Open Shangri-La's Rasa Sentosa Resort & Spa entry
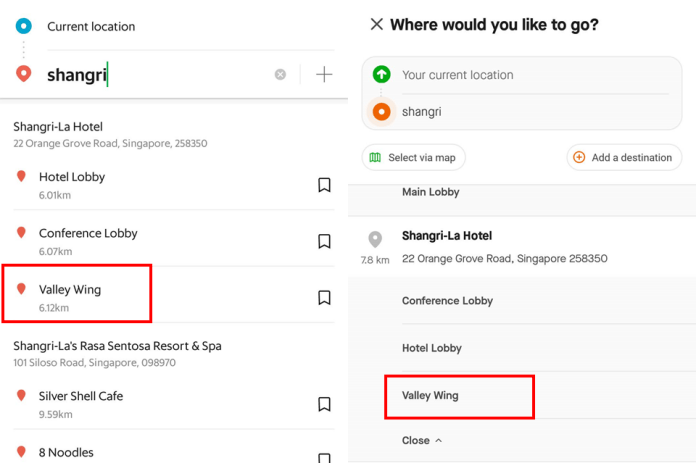Image resolution: width=696 pixels, height=463 pixels. [117, 354]
